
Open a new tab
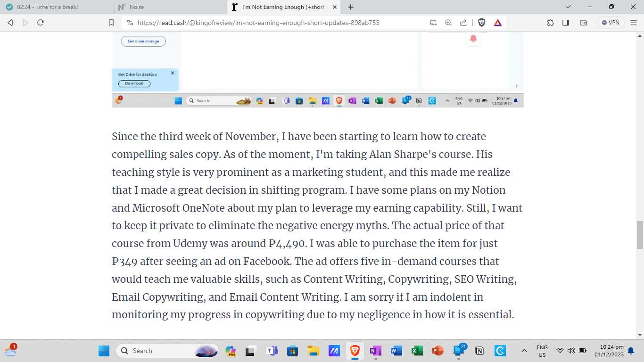[x=351, y=7]
